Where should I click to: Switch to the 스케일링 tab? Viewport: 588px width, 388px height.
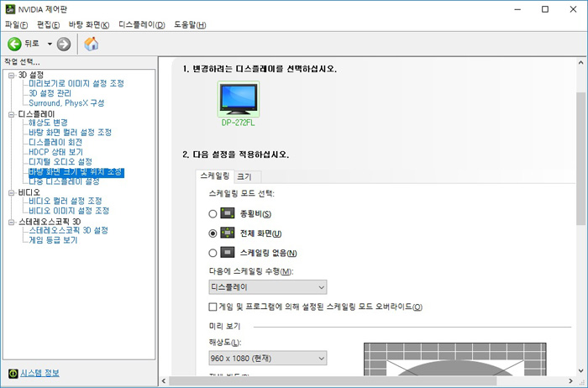tap(214, 176)
